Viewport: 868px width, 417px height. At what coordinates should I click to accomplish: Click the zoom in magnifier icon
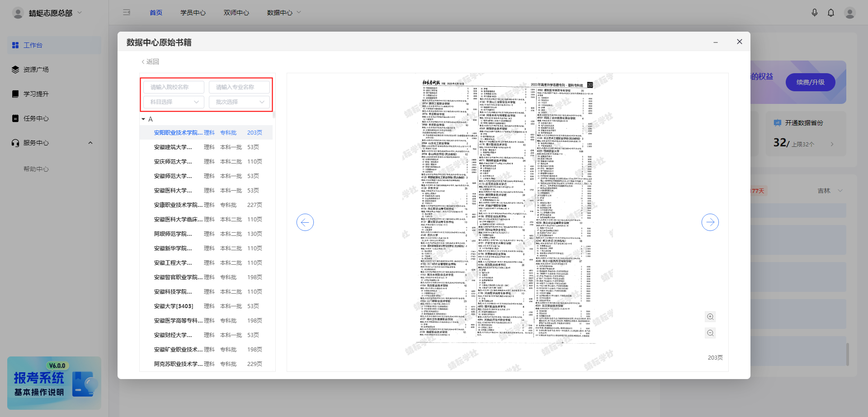pos(710,317)
